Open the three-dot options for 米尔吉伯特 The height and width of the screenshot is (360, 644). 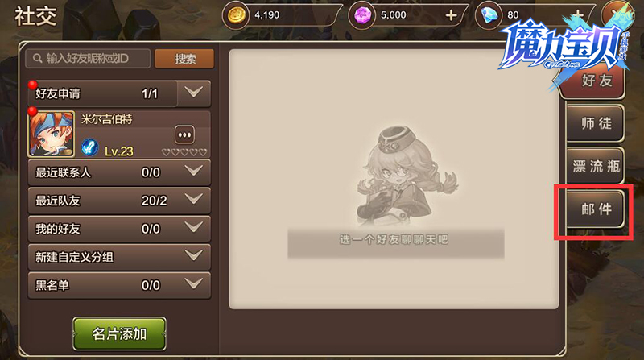(185, 134)
